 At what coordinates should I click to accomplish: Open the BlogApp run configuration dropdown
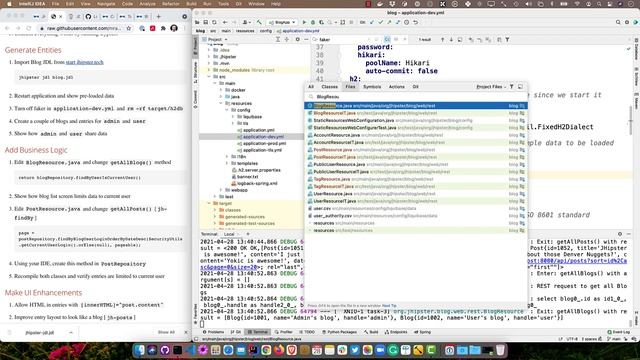(x=282, y=22)
